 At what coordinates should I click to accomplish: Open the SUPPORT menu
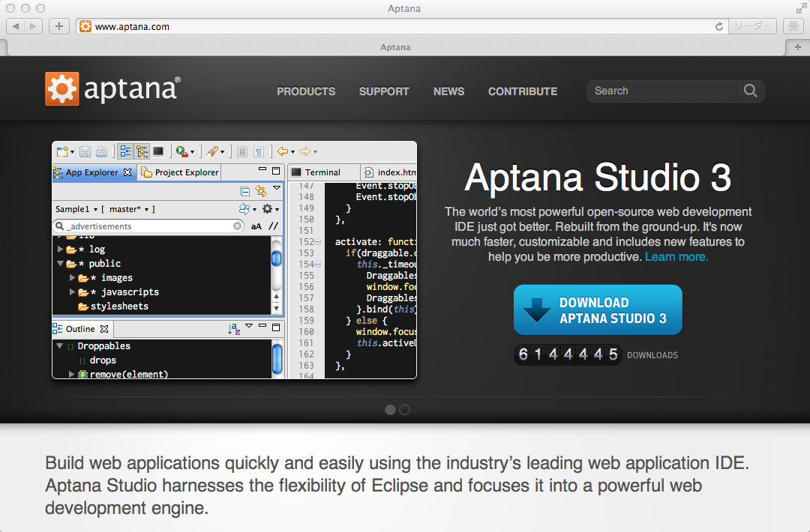(x=384, y=91)
